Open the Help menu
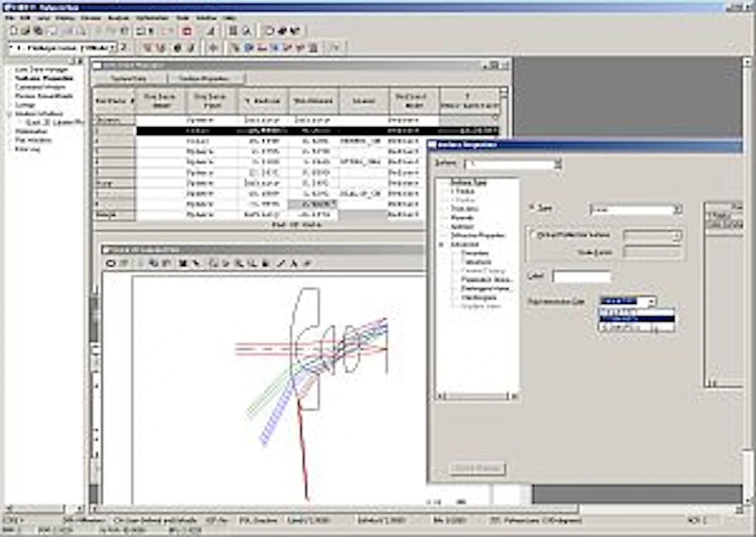This screenshot has width=756, height=537. (230, 18)
